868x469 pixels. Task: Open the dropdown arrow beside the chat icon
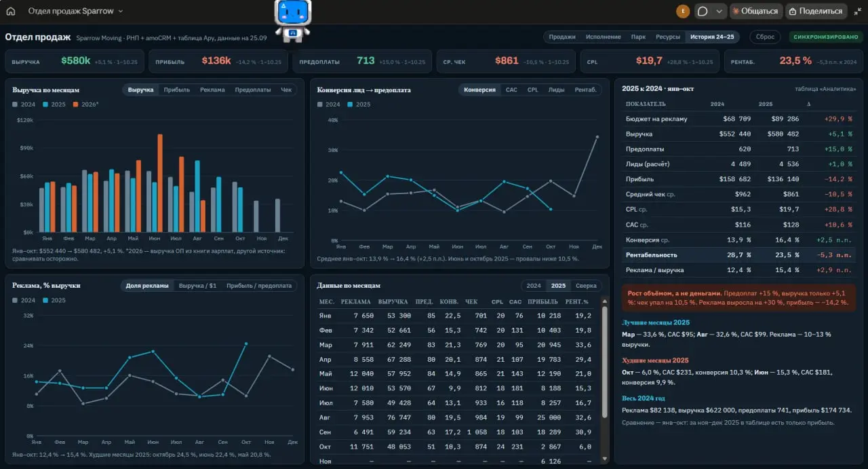click(719, 11)
